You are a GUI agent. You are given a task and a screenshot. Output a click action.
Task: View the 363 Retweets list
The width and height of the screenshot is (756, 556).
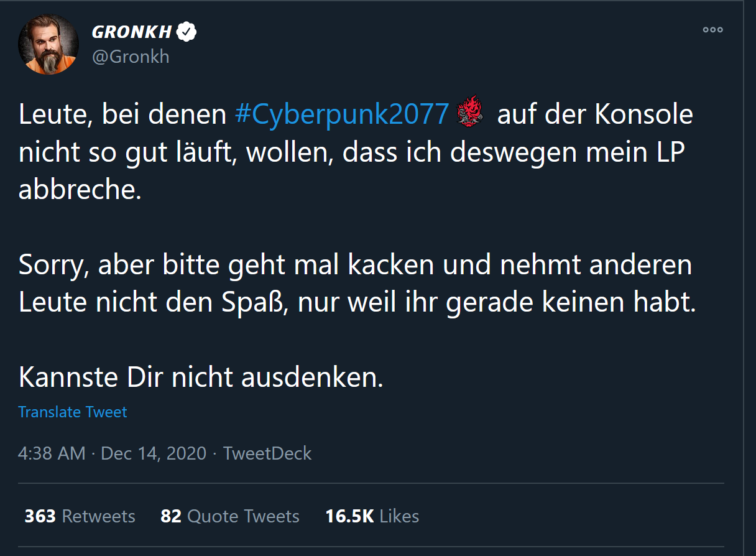click(x=80, y=516)
